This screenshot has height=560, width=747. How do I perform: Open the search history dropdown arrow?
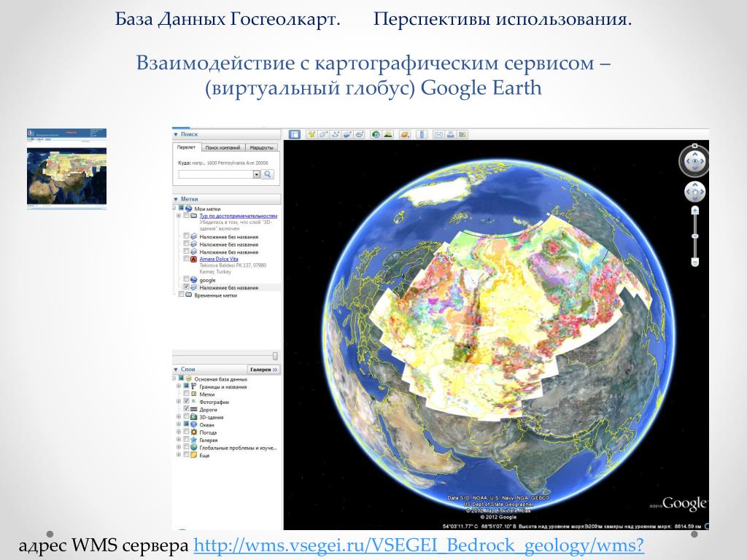256,174
